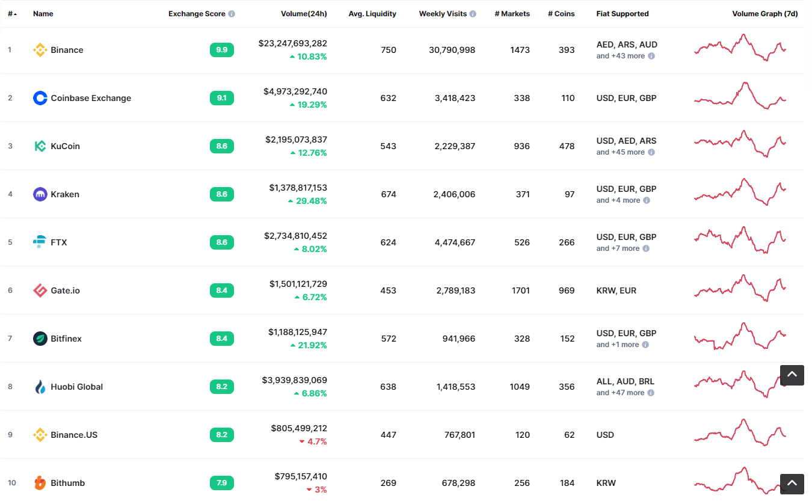Click info icon beside Binance's +43 more
The width and height of the screenshot is (812, 504).
(651, 56)
